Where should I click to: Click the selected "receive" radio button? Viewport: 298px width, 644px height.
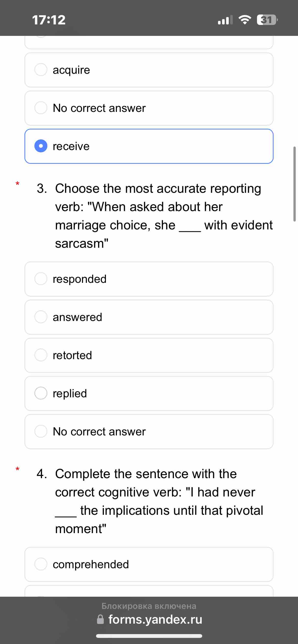pyautogui.click(x=41, y=146)
